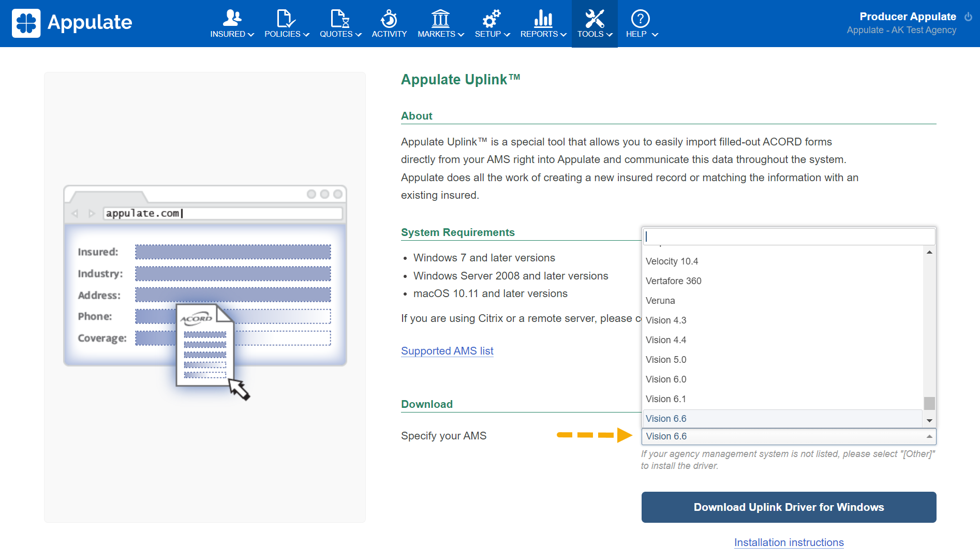The image size is (980, 559).
Task: Go to Activity stopwatch icon
Action: pyautogui.click(x=389, y=19)
